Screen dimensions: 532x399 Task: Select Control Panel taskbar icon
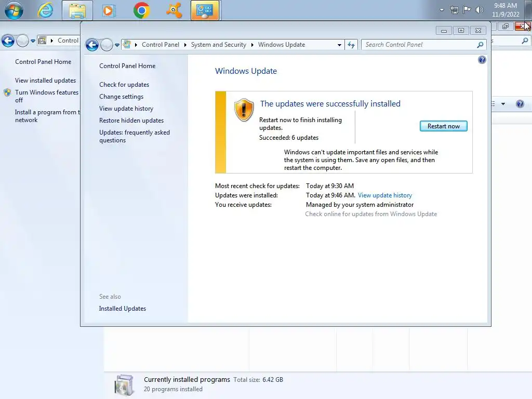tap(205, 10)
